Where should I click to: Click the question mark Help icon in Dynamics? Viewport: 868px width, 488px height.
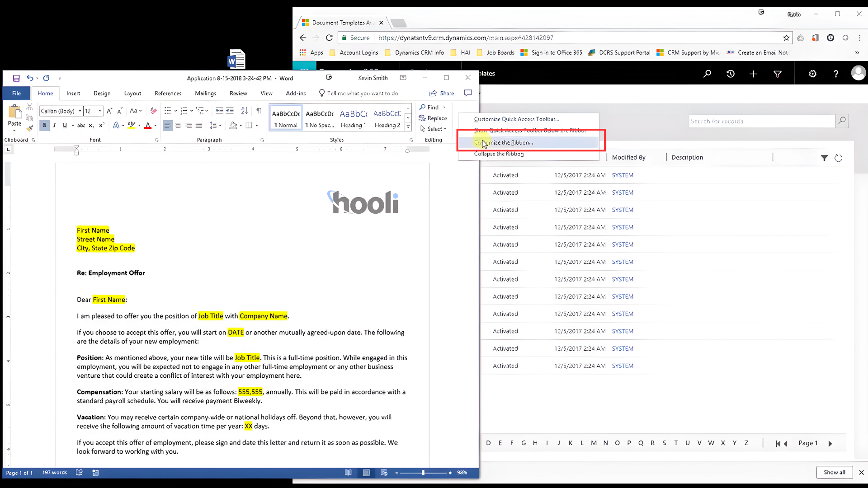(835, 74)
